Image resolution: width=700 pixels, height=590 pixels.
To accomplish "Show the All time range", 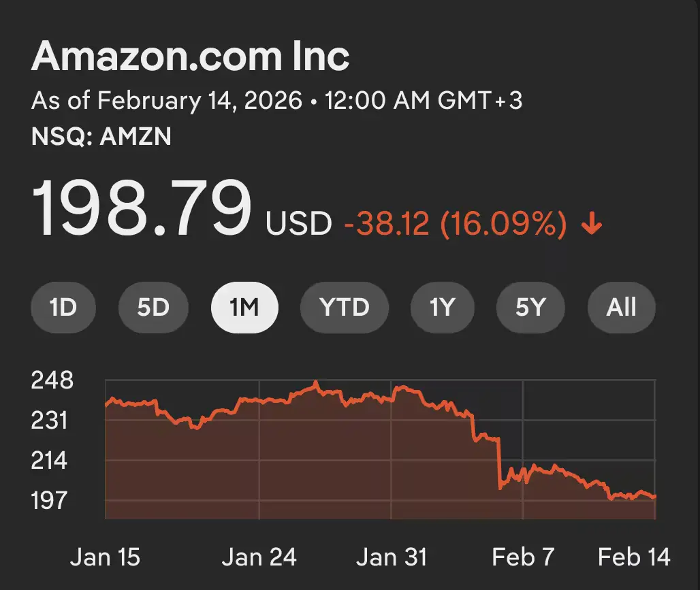I will pos(621,308).
